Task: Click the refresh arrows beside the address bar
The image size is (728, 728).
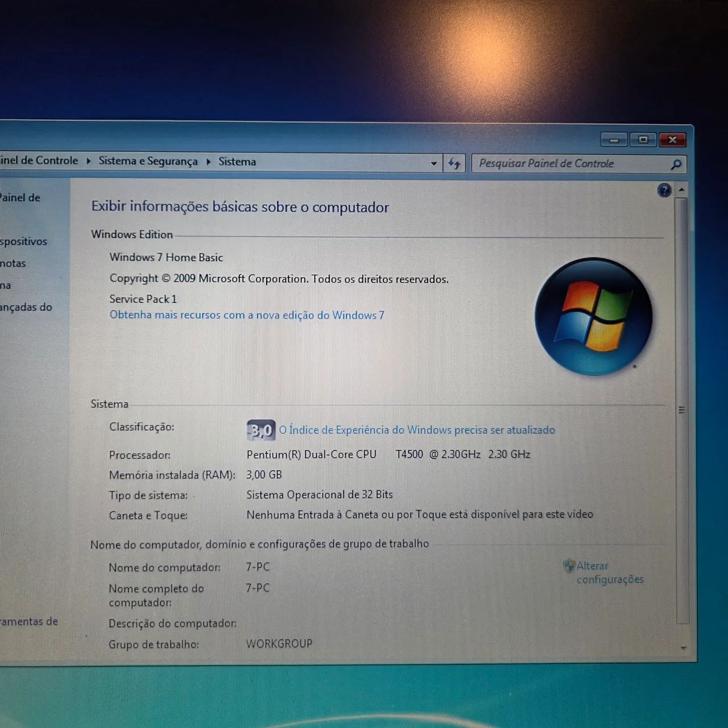Action: 454,163
